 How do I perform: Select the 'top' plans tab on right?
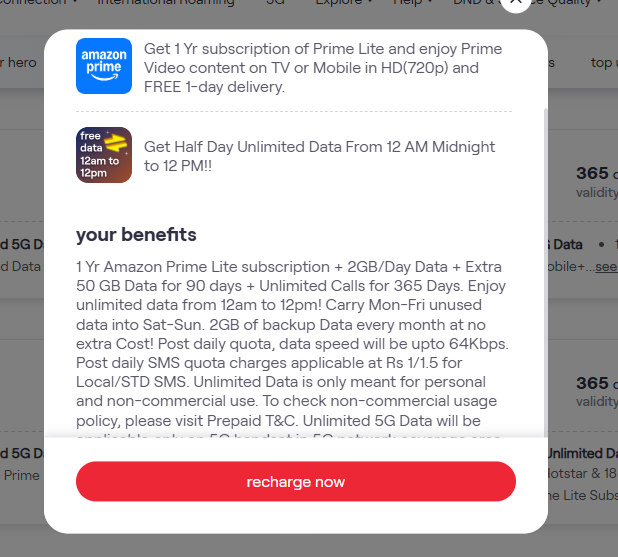601,62
